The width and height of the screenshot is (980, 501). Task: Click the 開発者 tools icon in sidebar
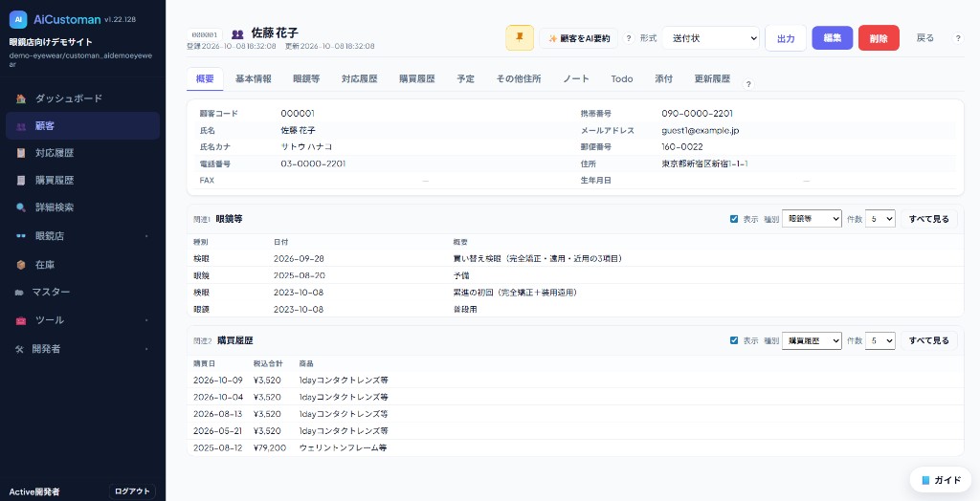19,349
